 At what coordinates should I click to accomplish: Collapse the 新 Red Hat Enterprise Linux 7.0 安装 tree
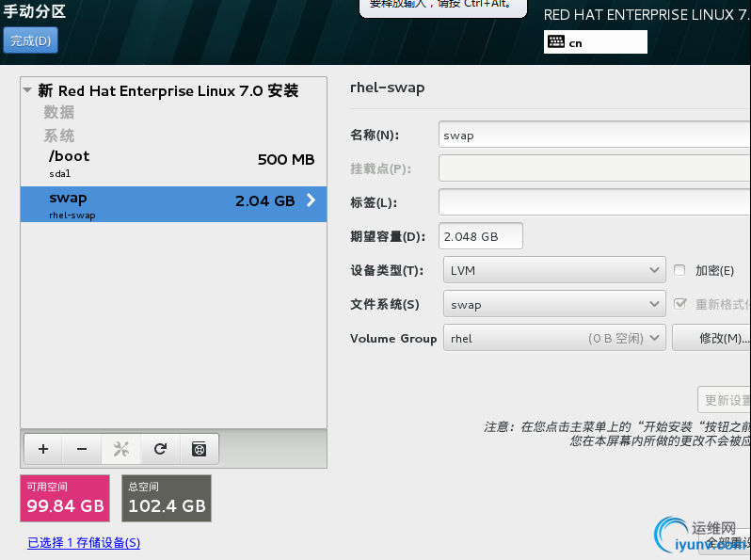(28, 90)
